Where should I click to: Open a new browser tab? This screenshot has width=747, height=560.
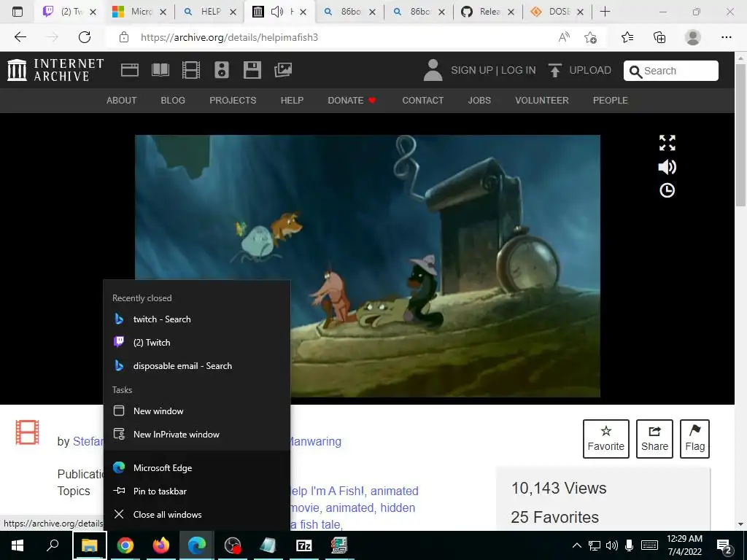605,12
